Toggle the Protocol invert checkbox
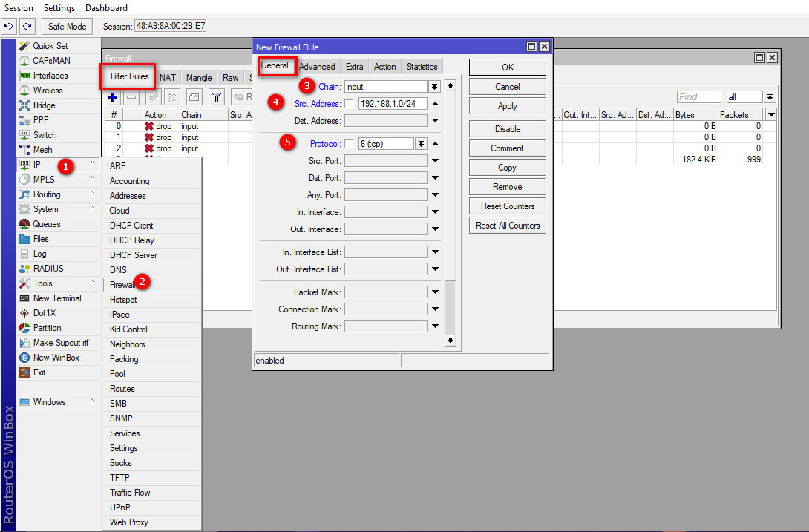809x532 pixels. pos(349,144)
